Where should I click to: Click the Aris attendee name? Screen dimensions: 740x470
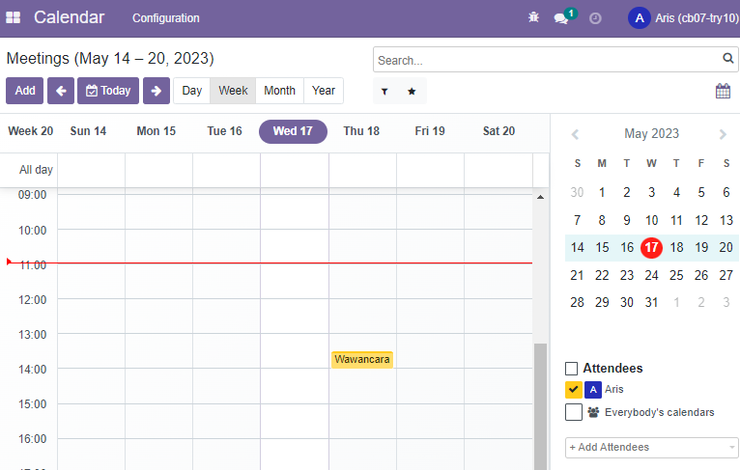pos(614,389)
